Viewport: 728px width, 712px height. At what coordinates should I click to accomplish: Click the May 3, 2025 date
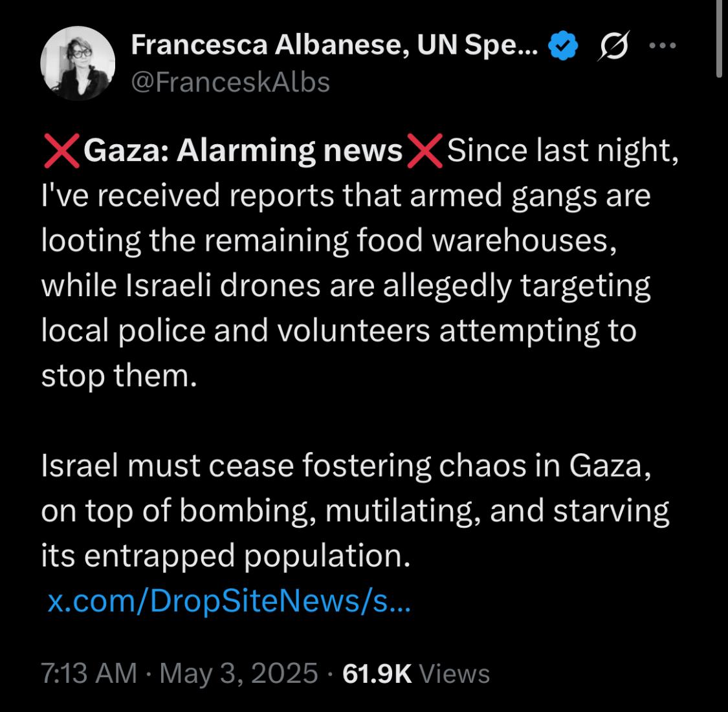pyautogui.click(x=239, y=673)
